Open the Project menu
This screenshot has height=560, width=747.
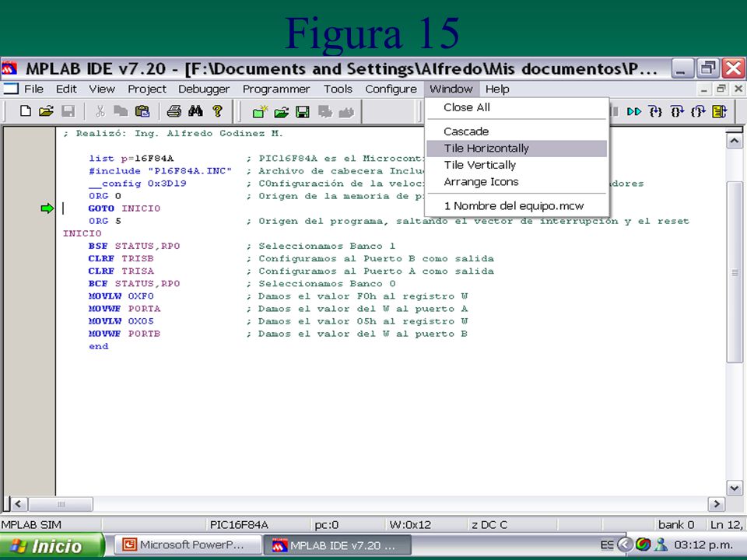147,89
